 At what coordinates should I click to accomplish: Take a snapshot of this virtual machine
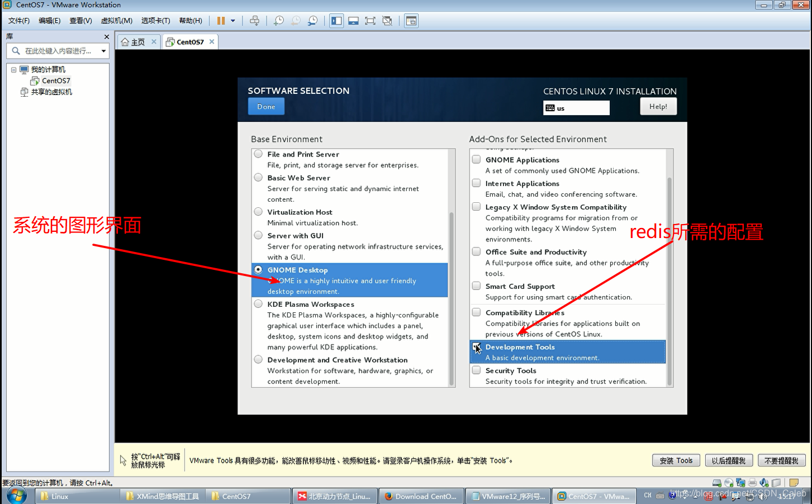(278, 21)
